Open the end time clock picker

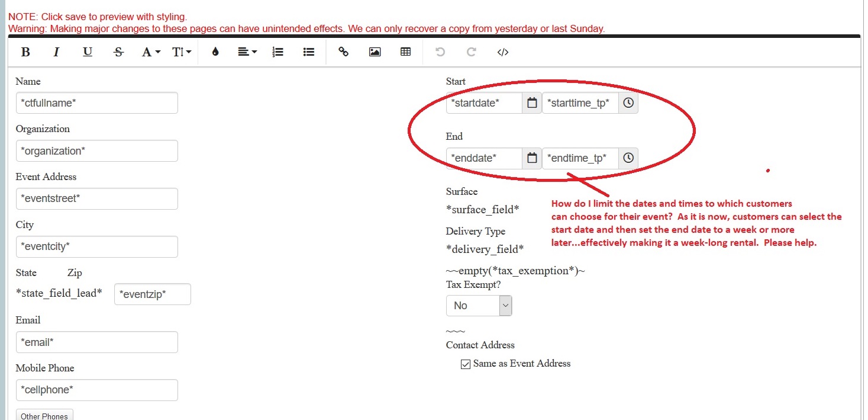[x=628, y=158]
